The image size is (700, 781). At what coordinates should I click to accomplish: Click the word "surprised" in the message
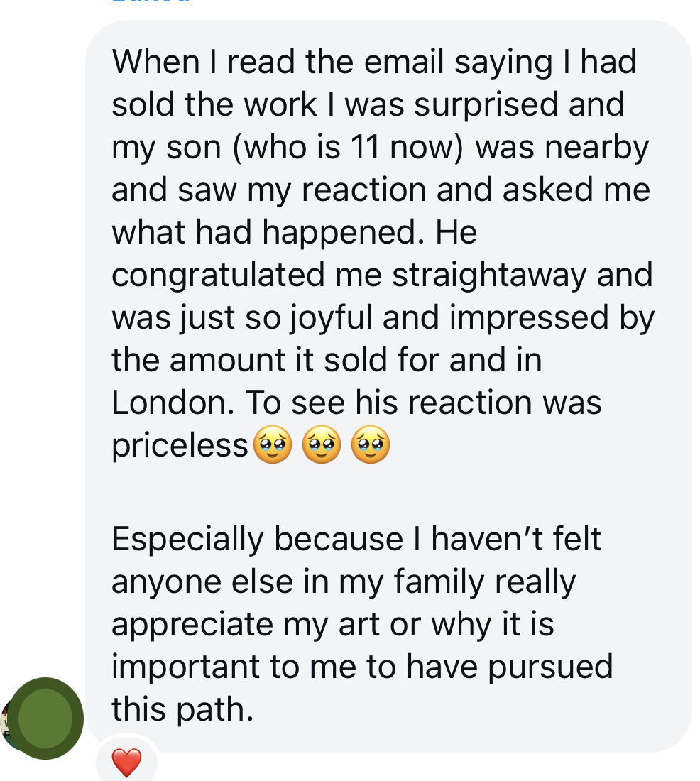[x=496, y=105]
